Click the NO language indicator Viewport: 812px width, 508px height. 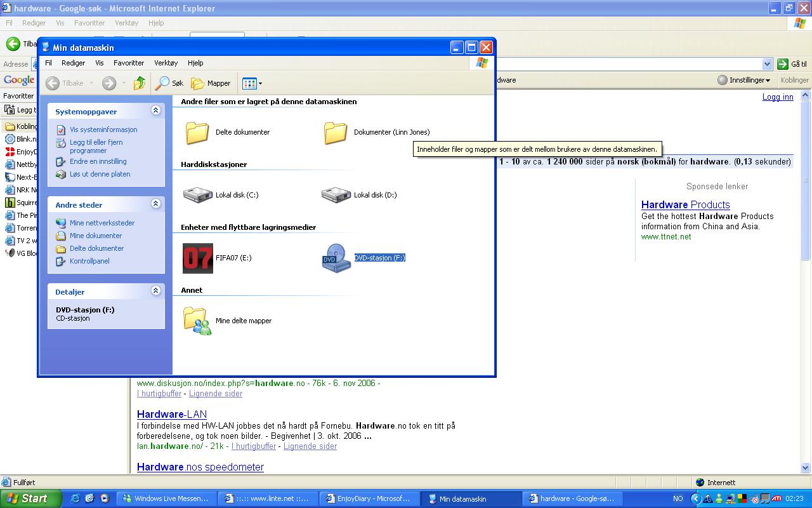point(678,498)
